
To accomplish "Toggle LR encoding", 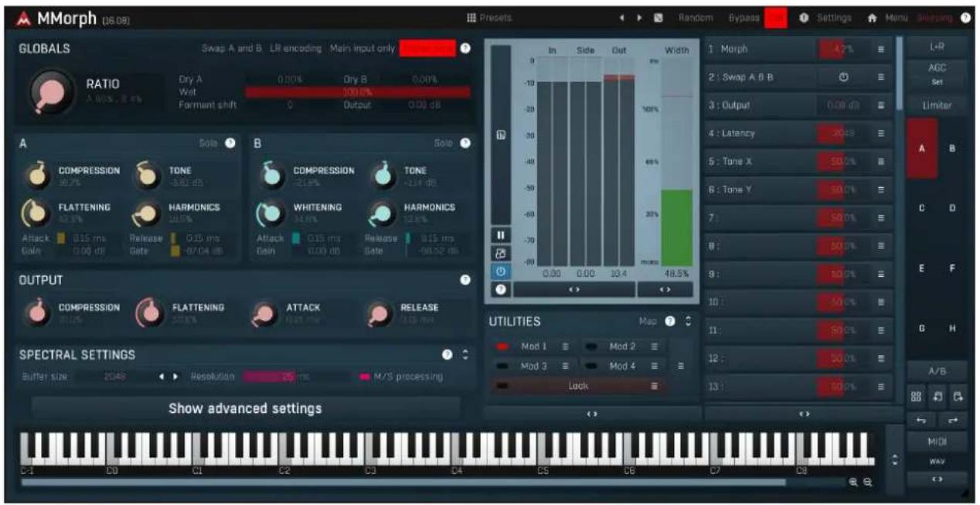I will (x=295, y=48).
